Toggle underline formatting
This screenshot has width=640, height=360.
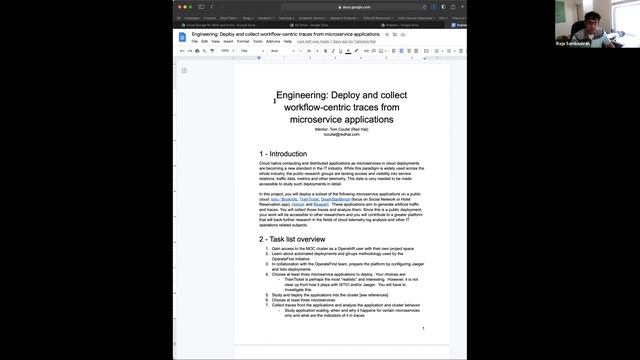click(x=340, y=51)
